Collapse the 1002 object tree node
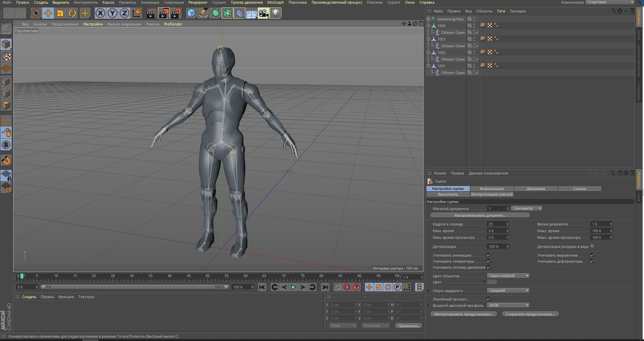Screen dimensions: 644x341 (428, 53)
